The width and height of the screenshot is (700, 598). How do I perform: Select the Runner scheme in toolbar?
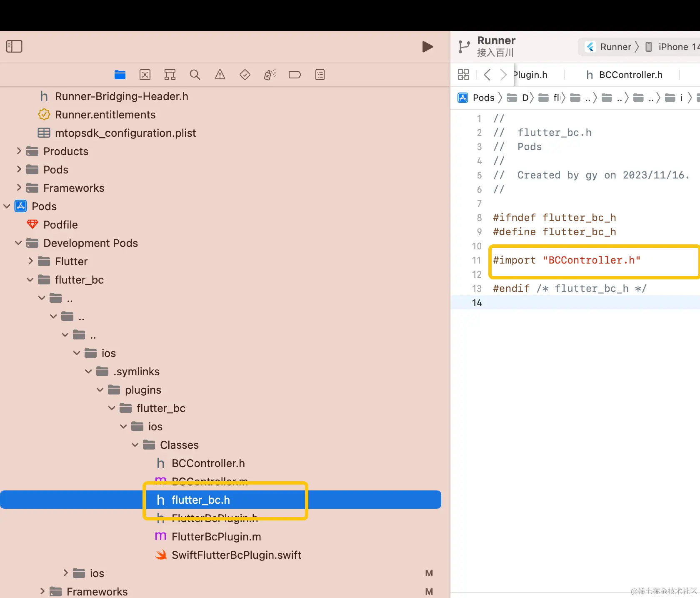615,47
